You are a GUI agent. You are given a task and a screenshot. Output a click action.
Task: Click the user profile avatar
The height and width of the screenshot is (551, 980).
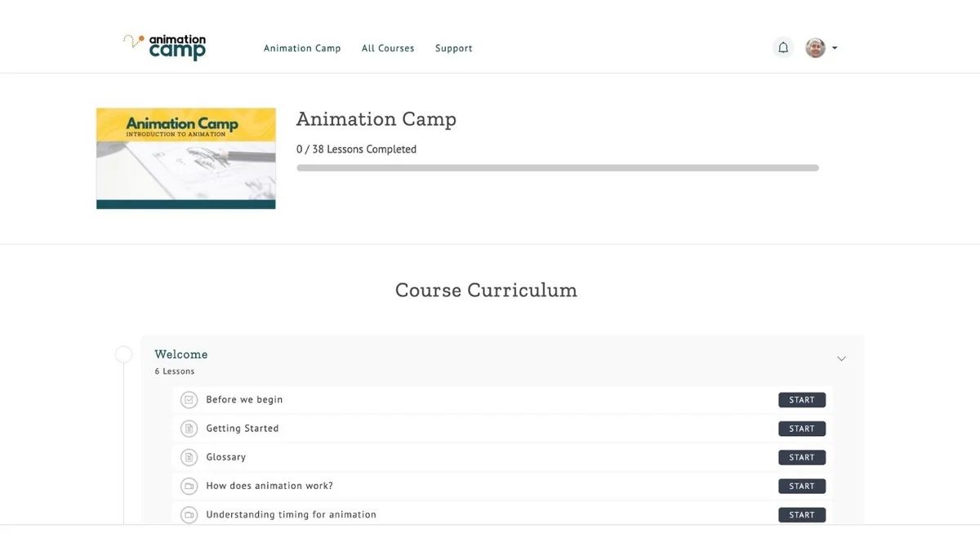815,47
